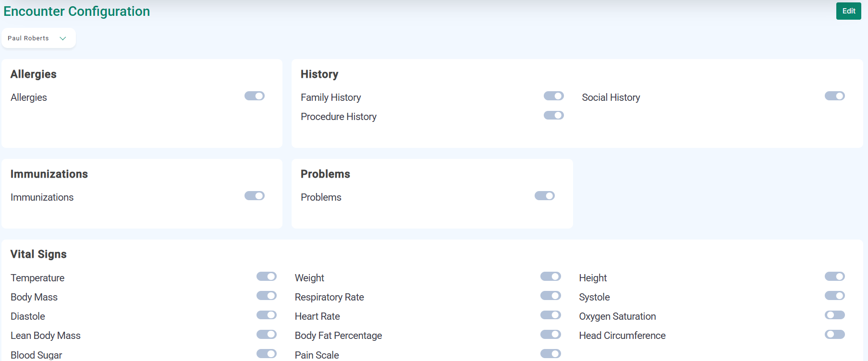The width and height of the screenshot is (868, 361).
Task: Click the Head Circumference label
Action: point(622,336)
